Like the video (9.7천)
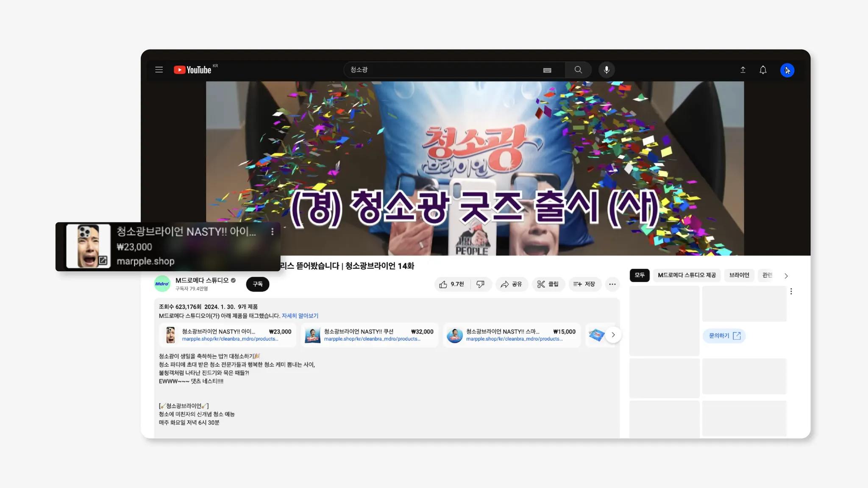 click(x=452, y=284)
